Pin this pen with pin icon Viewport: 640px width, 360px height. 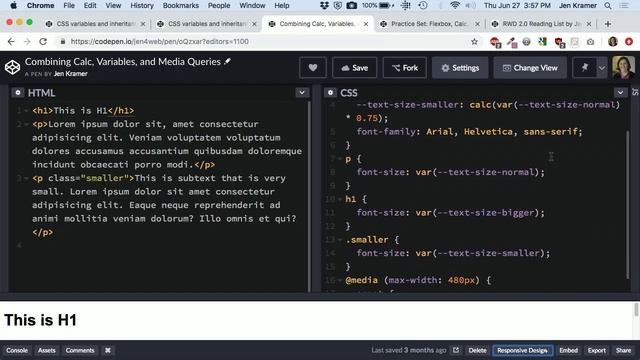tap(584, 68)
